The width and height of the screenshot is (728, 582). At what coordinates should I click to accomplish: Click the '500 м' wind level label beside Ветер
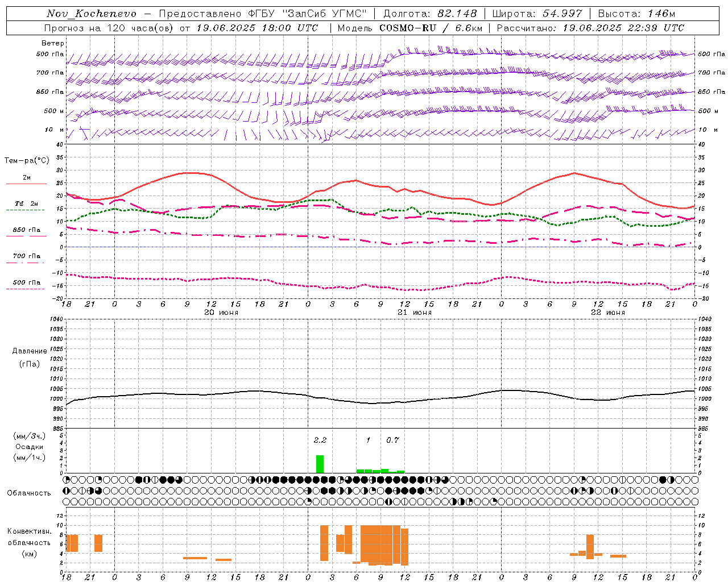[55, 111]
